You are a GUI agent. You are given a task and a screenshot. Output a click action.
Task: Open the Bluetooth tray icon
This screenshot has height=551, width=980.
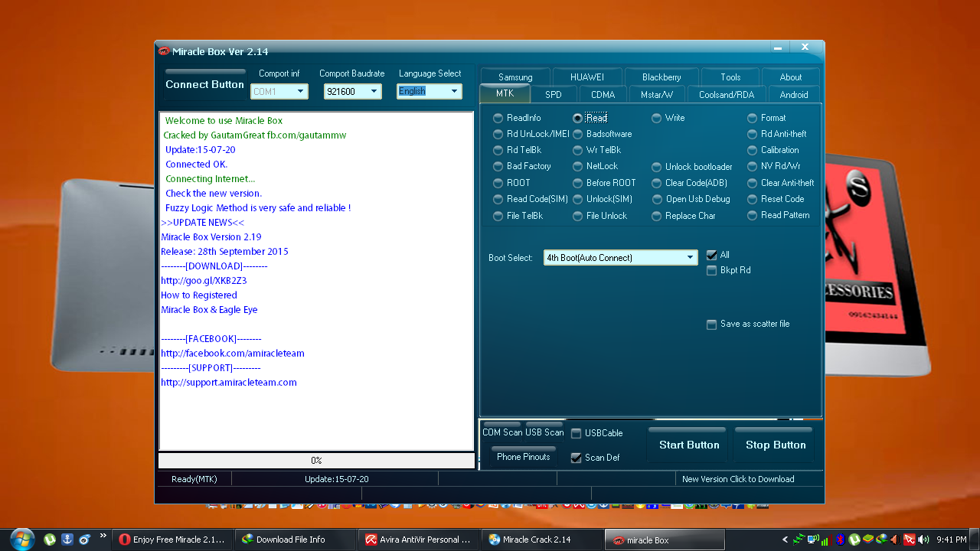click(839, 540)
